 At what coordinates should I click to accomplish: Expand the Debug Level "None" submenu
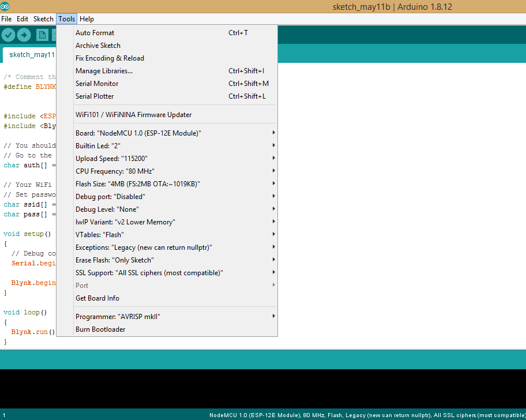(x=167, y=210)
